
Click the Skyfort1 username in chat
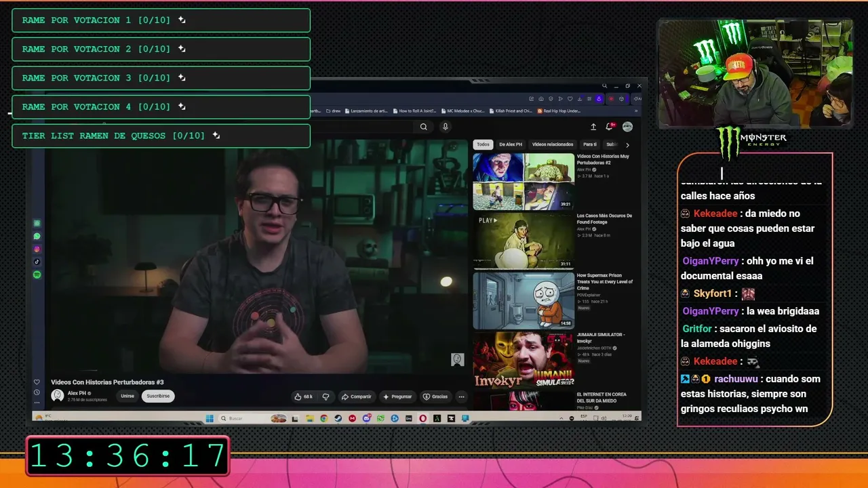point(713,293)
